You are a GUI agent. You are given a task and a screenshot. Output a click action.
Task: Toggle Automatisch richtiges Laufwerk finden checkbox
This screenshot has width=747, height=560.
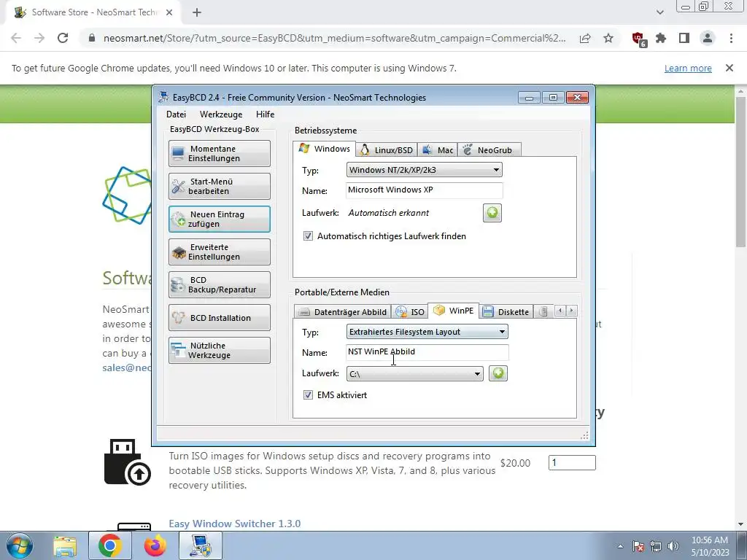pos(309,236)
